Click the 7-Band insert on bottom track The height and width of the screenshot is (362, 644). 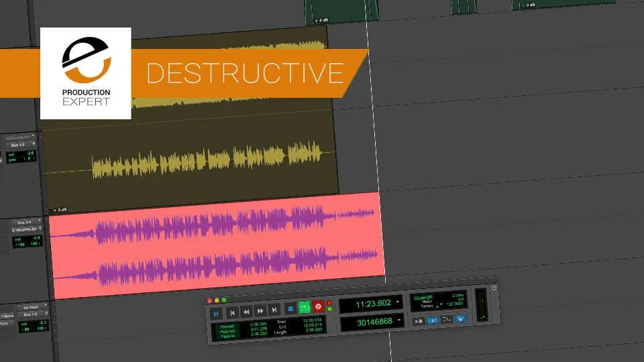click(7, 316)
